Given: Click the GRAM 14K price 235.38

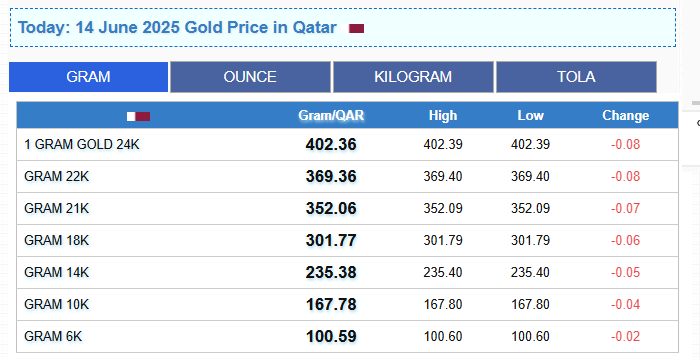Looking at the screenshot, I should point(331,272).
